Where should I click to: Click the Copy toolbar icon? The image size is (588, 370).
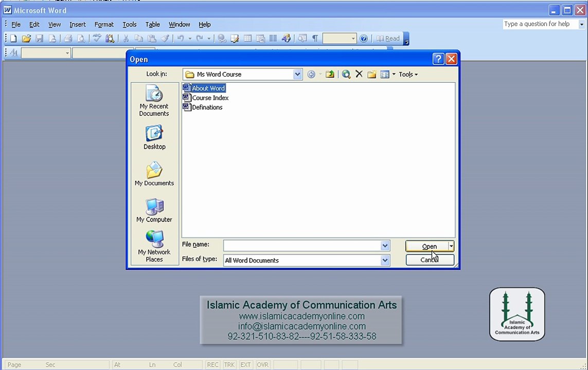[139, 38]
